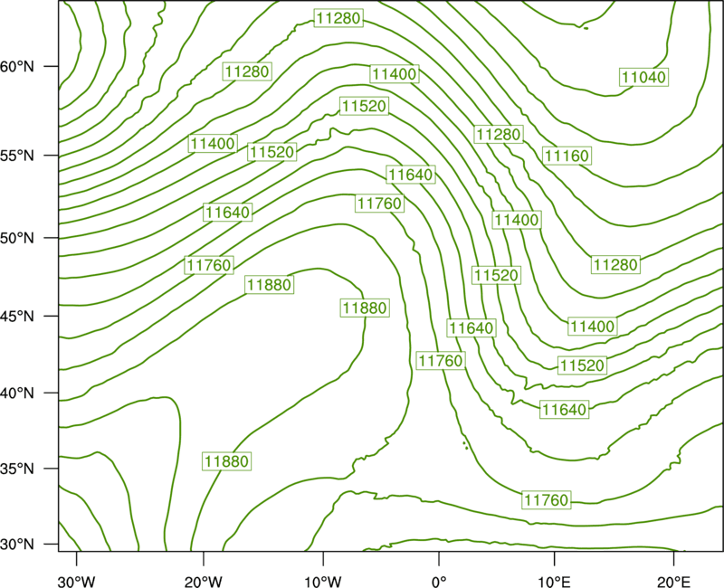This screenshot has width=724, height=588.
Task: Click the 11040 contour label
Action: (x=643, y=77)
